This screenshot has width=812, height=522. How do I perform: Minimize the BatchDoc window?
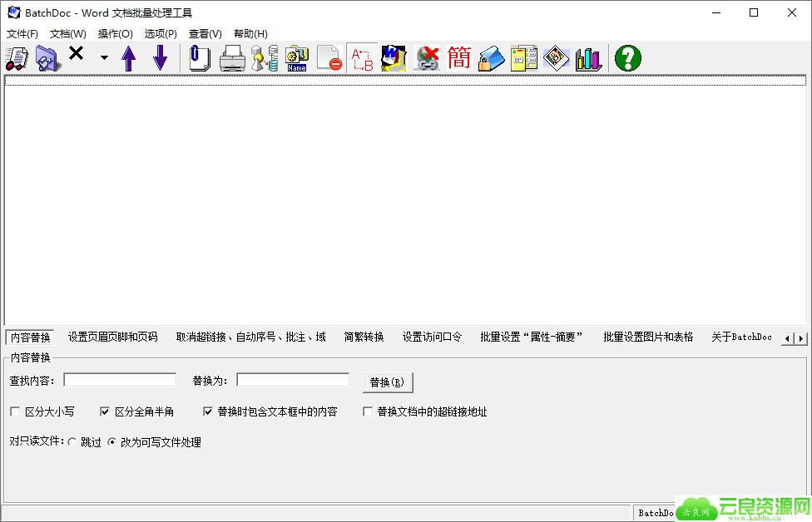coord(716,12)
